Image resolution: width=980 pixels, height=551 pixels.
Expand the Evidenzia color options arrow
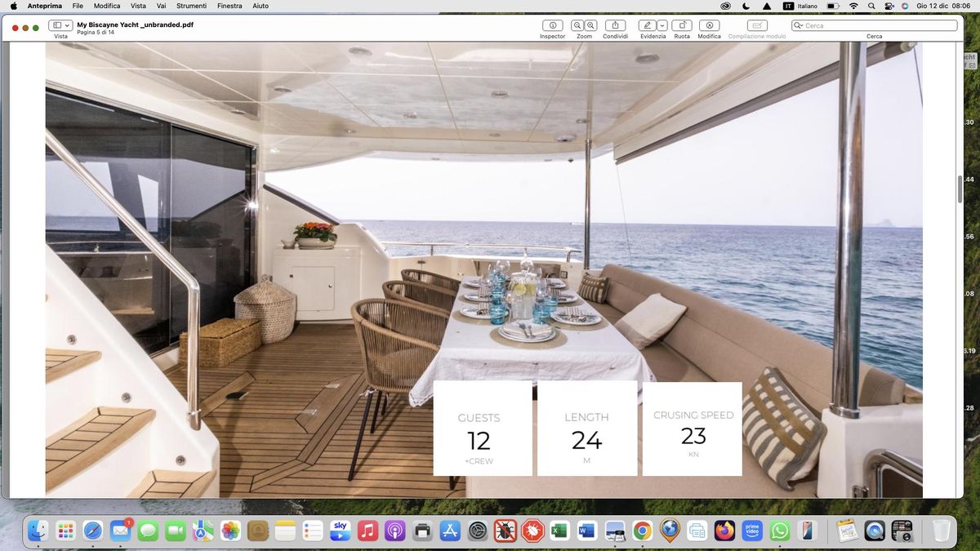pos(662,25)
